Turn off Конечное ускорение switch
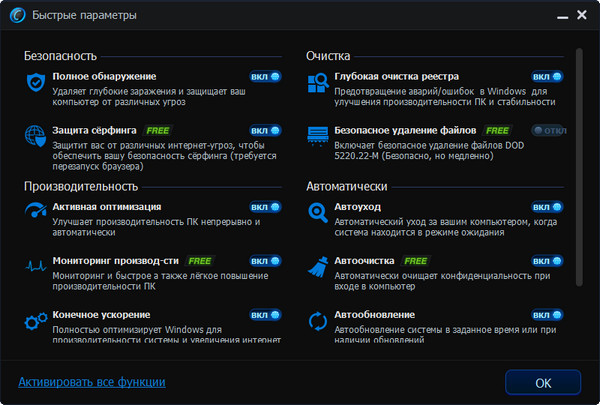Viewport: 600px width, 405px height. 265,315
